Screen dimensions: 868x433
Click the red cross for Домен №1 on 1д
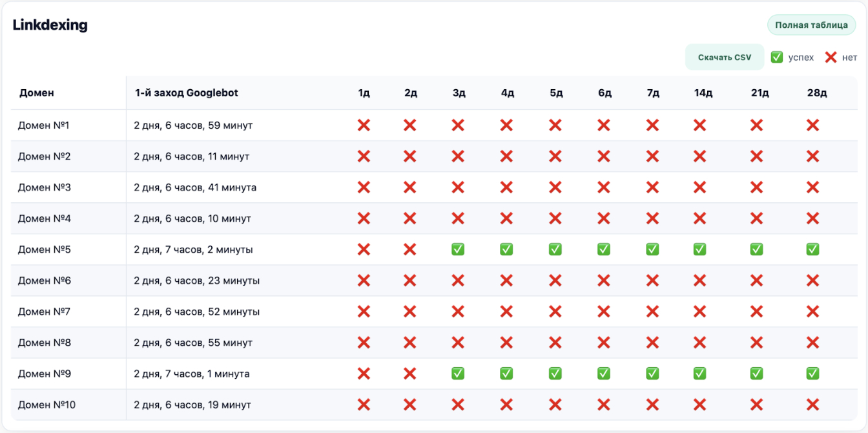point(364,125)
